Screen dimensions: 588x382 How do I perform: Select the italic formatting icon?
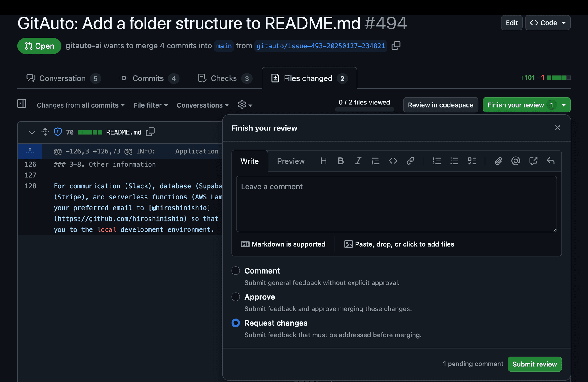(358, 161)
